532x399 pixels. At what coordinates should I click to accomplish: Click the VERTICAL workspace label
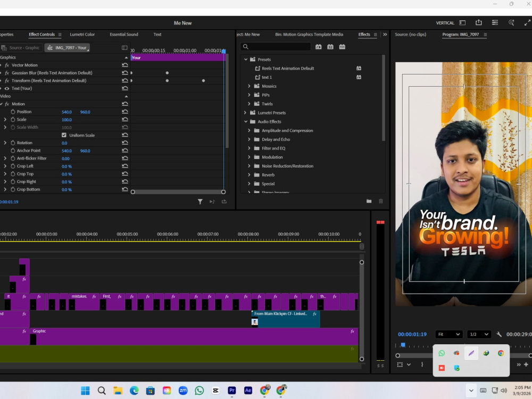[x=445, y=23]
